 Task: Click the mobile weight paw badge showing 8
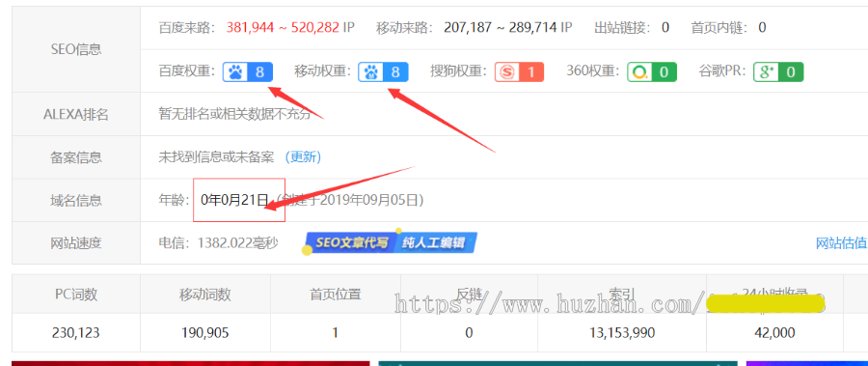(383, 72)
